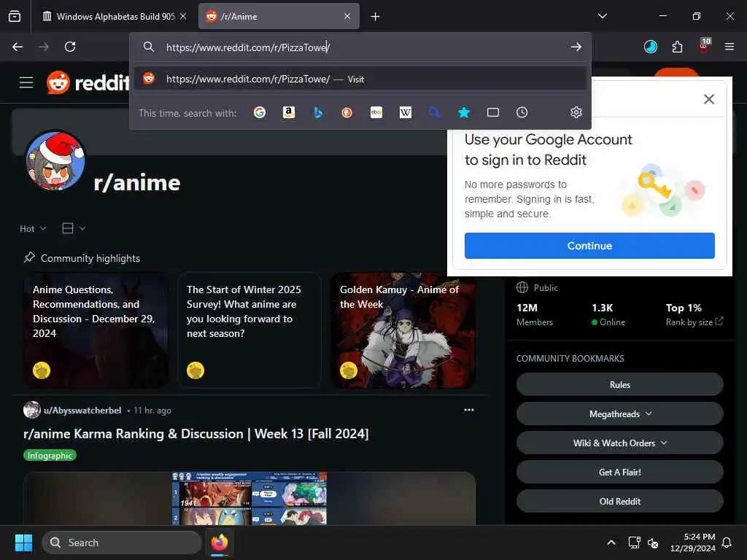The height and width of the screenshot is (560, 747).
Task: Open the Firefox taskbar icon
Action: tap(220, 542)
